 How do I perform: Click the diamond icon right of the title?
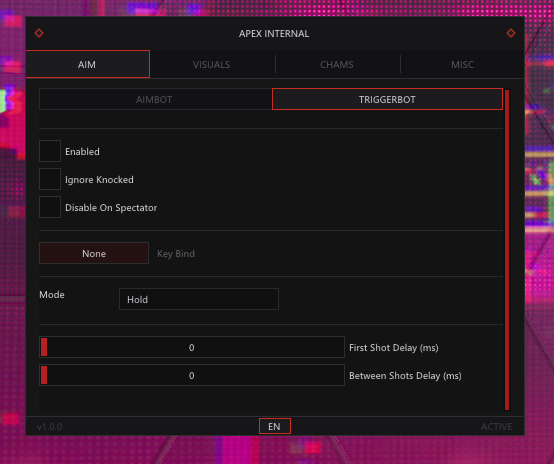click(511, 33)
